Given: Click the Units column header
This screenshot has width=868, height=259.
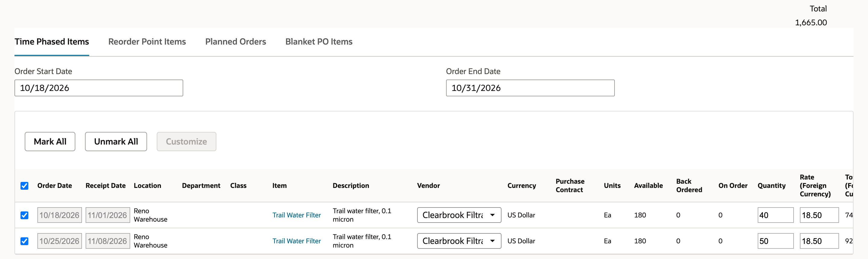Looking at the screenshot, I should (x=612, y=186).
